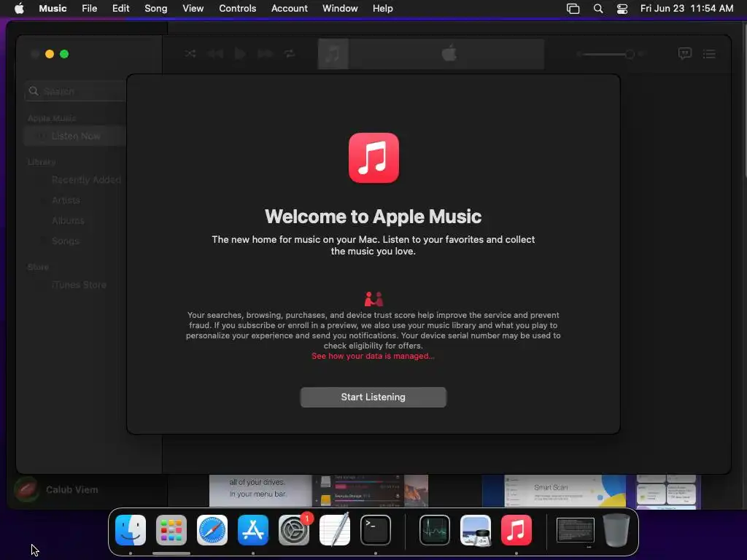The image size is (747, 560).
Task: Select Recently Added in the Library
Action: pyautogui.click(x=86, y=180)
